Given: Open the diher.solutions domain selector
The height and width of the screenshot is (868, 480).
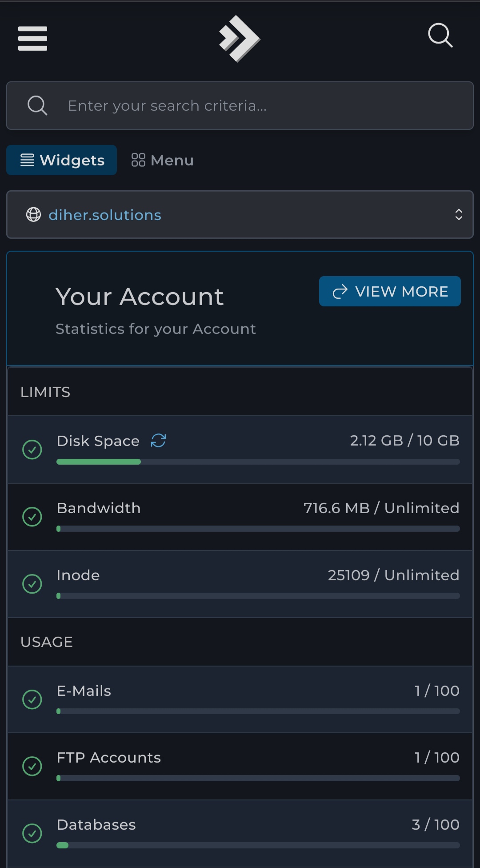Looking at the screenshot, I should coord(240,215).
